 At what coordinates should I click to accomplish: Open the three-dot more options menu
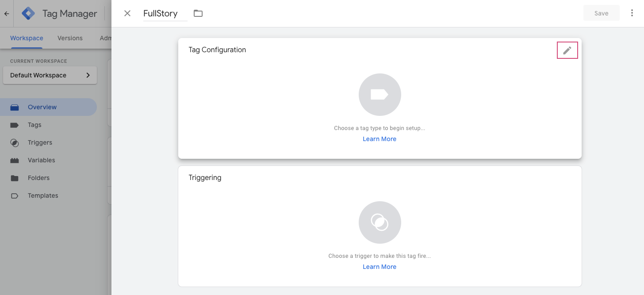tap(632, 13)
